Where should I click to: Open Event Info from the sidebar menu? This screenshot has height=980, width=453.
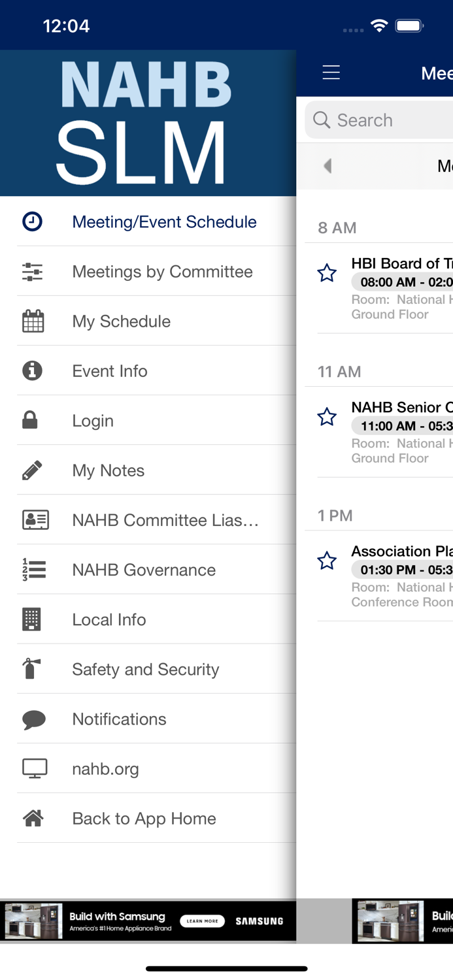pyautogui.click(x=110, y=370)
